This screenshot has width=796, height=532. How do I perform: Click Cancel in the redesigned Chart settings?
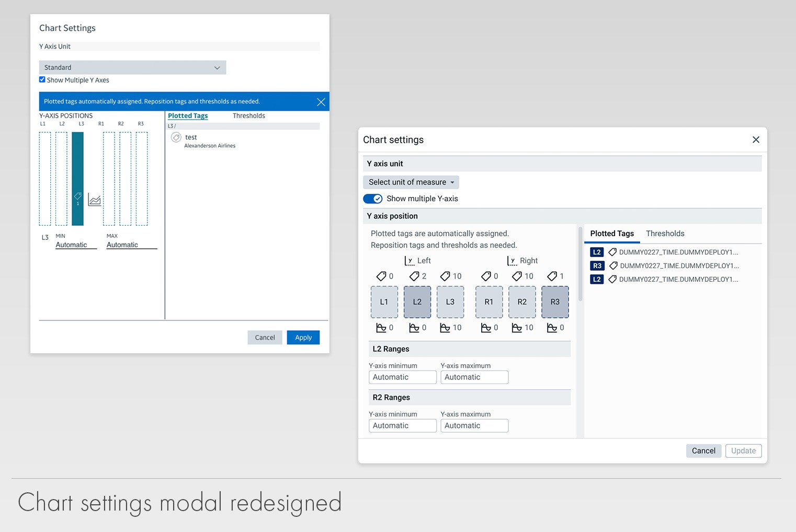click(x=703, y=451)
